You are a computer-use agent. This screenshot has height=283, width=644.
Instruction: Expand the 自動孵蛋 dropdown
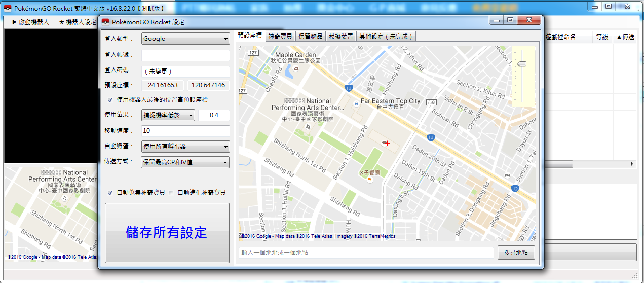point(185,147)
